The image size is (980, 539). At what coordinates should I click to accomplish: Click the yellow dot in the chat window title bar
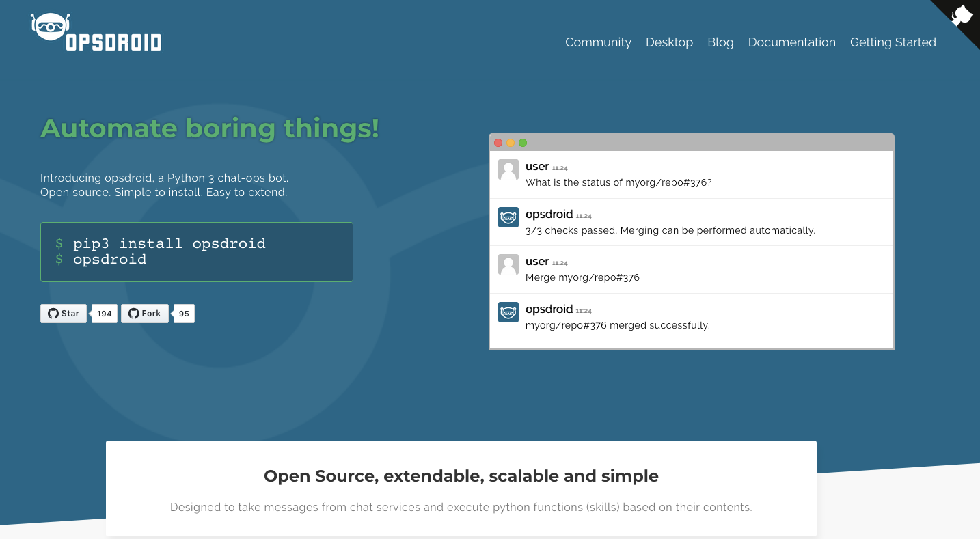coord(511,143)
